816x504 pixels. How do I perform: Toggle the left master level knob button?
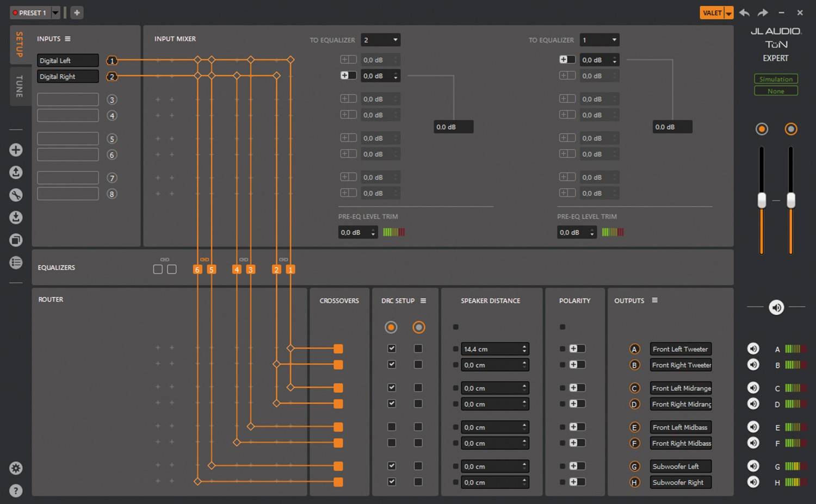click(x=762, y=129)
